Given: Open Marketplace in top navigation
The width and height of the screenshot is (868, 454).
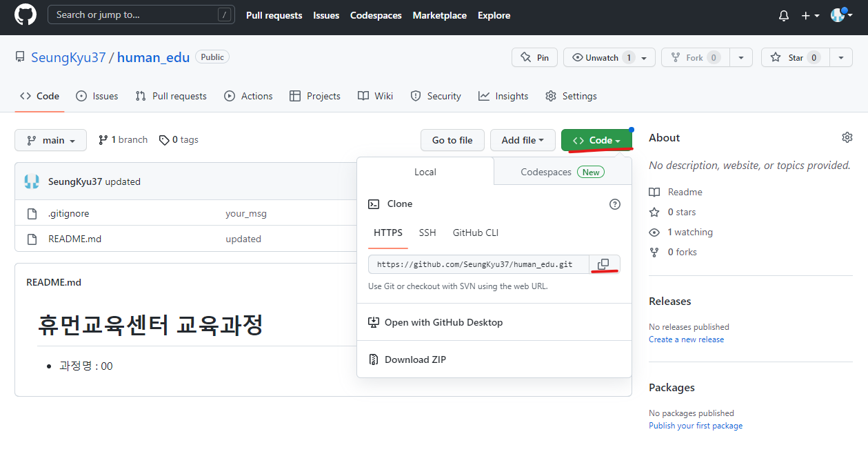Looking at the screenshot, I should (440, 15).
